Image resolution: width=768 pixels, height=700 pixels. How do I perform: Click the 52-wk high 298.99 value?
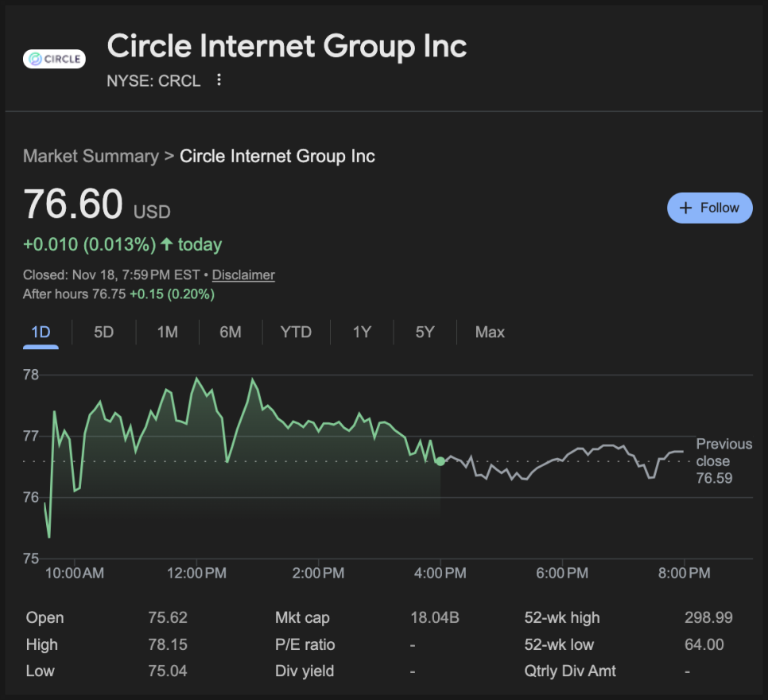pyautogui.click(x=708, y=618)
